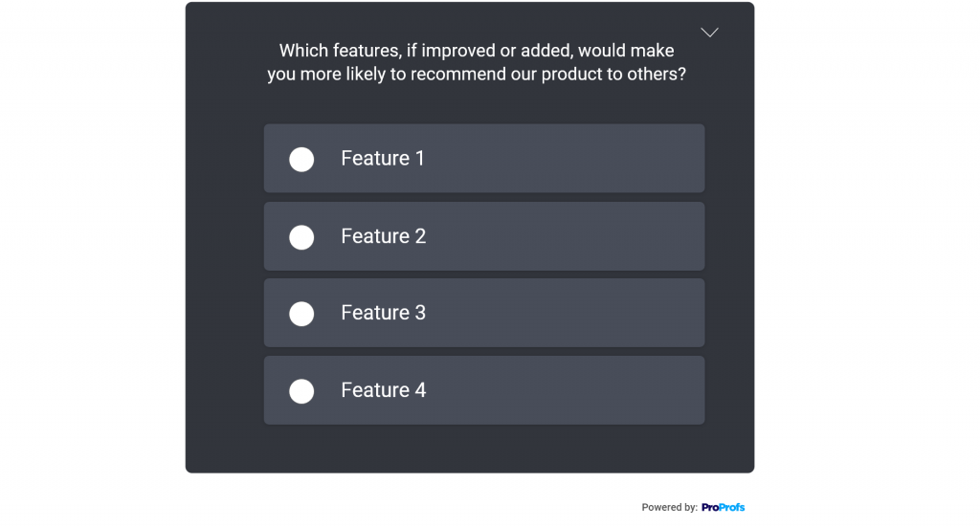Image resolution: width=980 pixels, height=527 pixels.
Task: Click the "Feature 3" label text
Action: pos(383,312)
